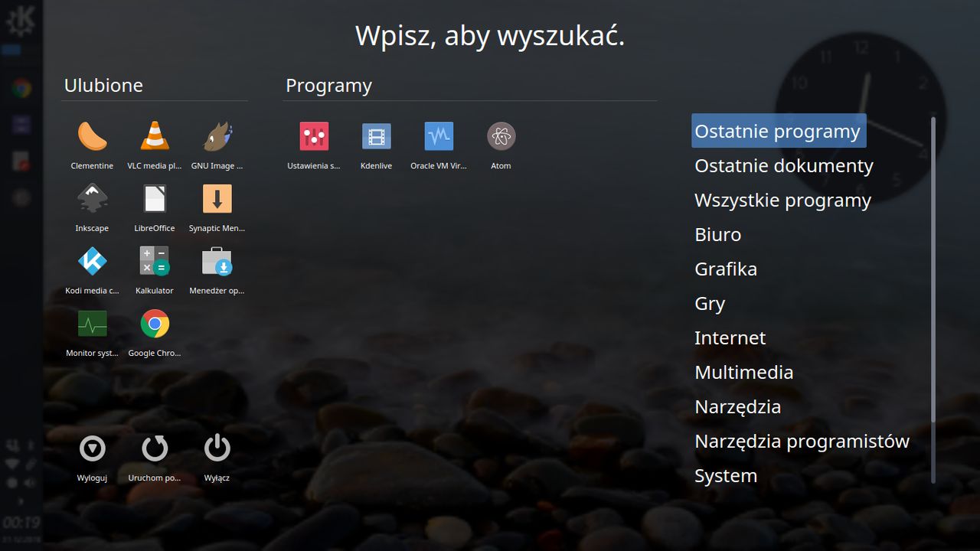The width and height of the screenshot is (980, 551).
Task: Open the Grafika category
Action: point(726,269)
